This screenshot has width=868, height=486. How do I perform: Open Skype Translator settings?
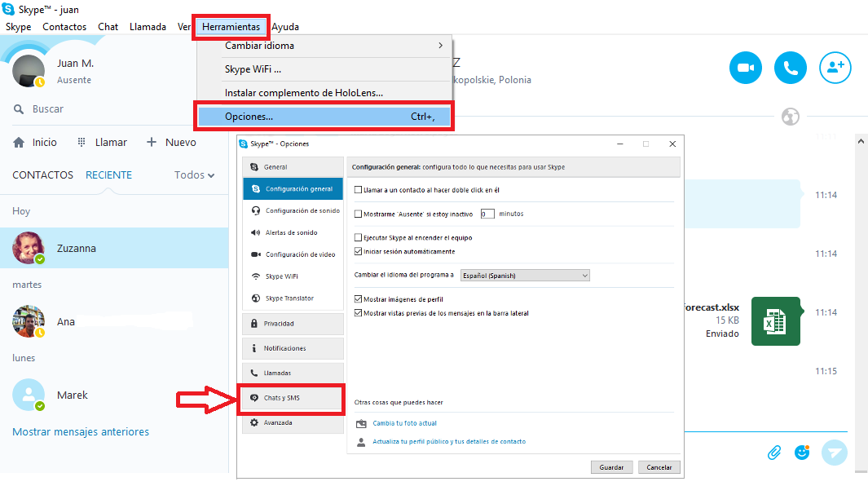293,298
